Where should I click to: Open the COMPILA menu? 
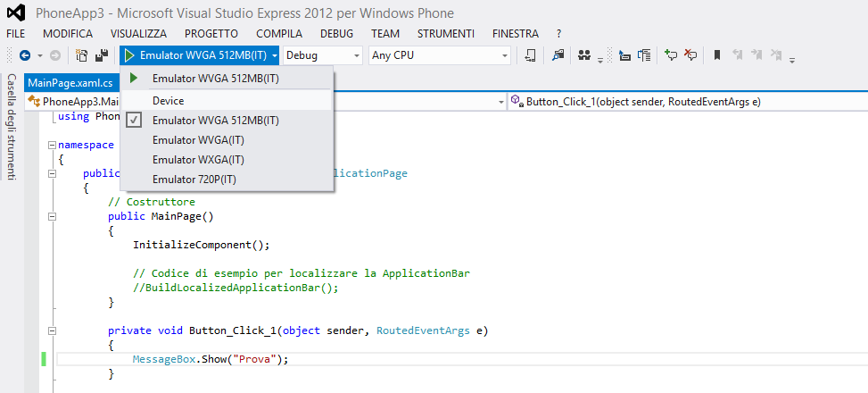pos(279,34)
